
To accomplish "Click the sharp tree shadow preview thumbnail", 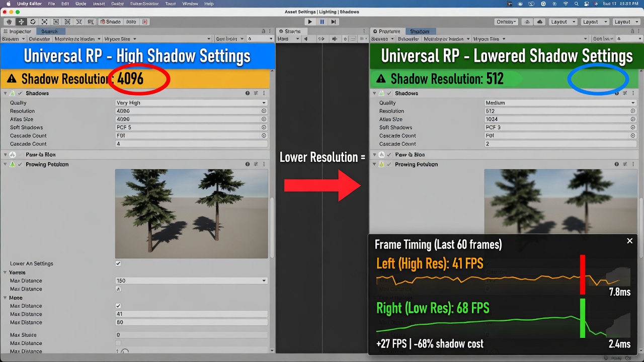I will tap(192, 214).
